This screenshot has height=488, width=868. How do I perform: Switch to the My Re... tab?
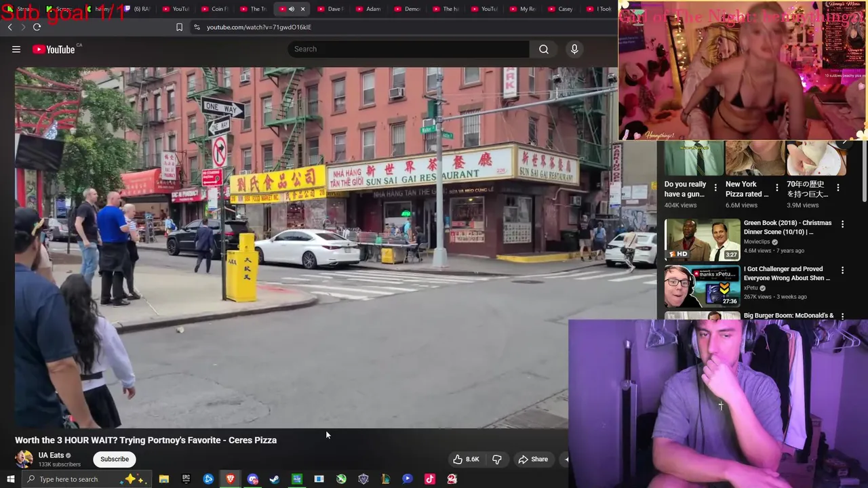point(523,9)
